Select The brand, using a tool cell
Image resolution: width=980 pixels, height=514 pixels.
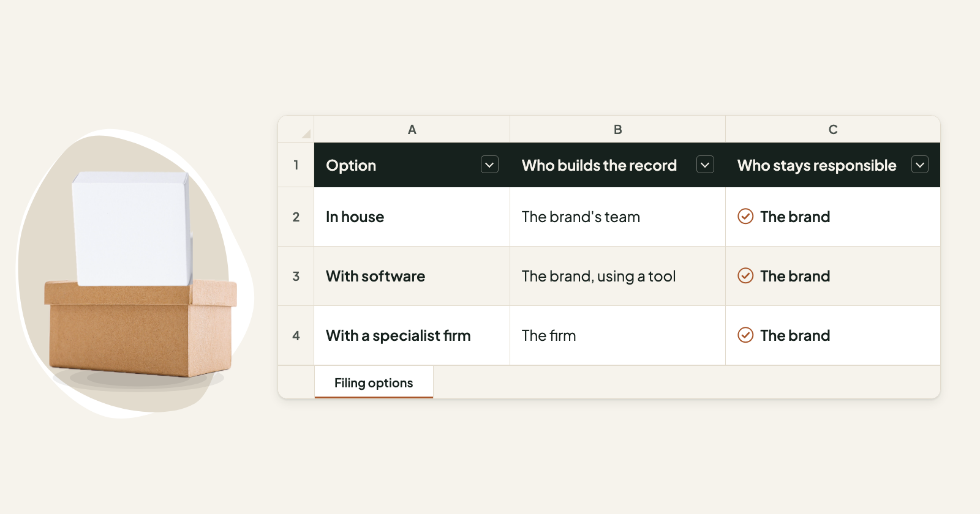pyautogui.click(x=617, y=276)
